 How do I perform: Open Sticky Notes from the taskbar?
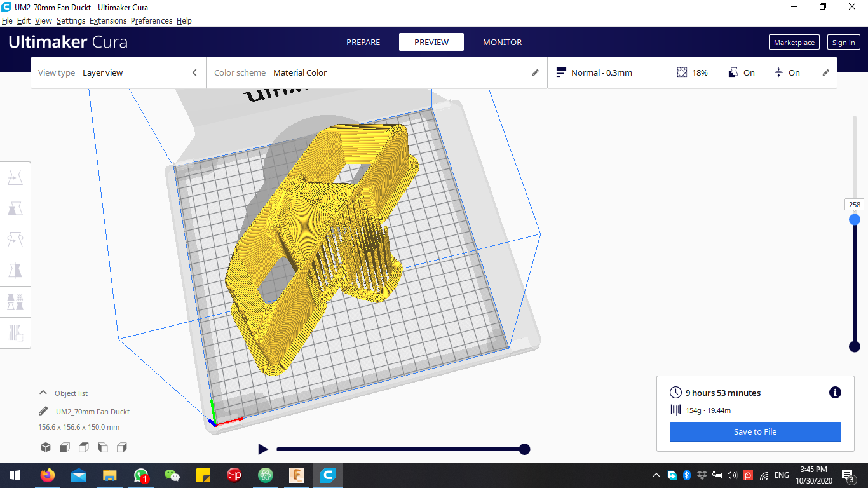coord(203,475)
